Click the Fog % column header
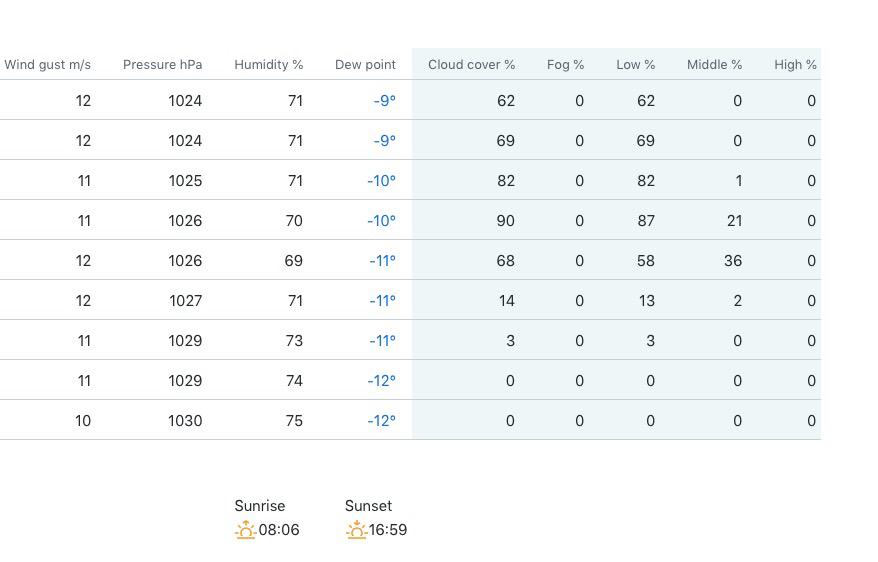 click(x=566, y=65)
